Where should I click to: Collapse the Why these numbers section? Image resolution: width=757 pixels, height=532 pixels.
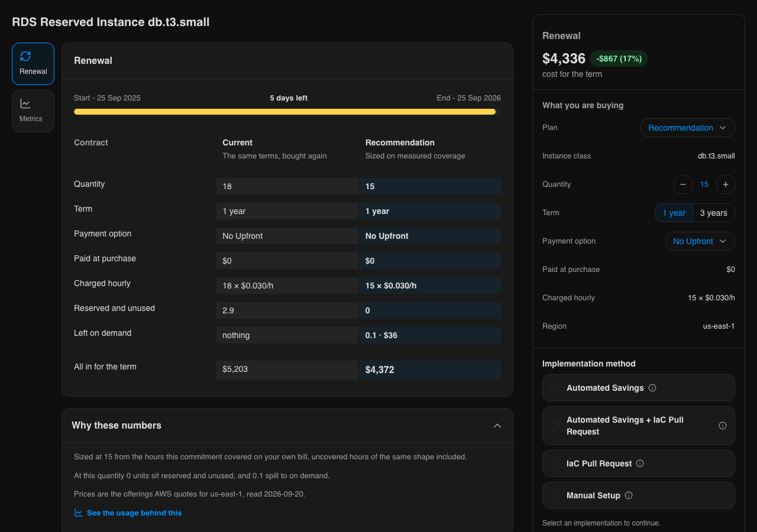(497, 426)
